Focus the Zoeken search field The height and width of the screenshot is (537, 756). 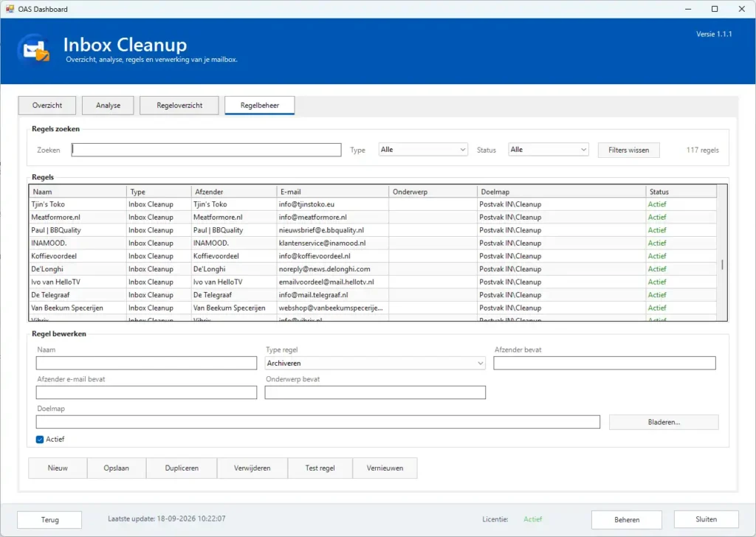point(207,150)
